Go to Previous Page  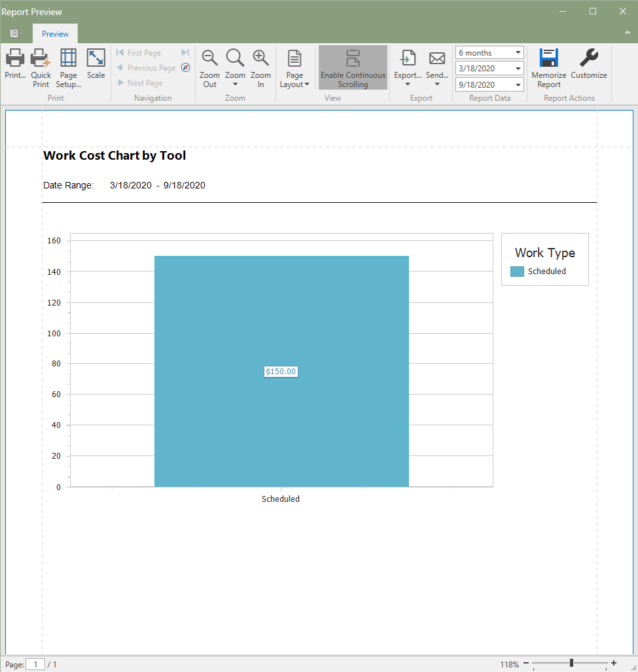pos(146,67)
